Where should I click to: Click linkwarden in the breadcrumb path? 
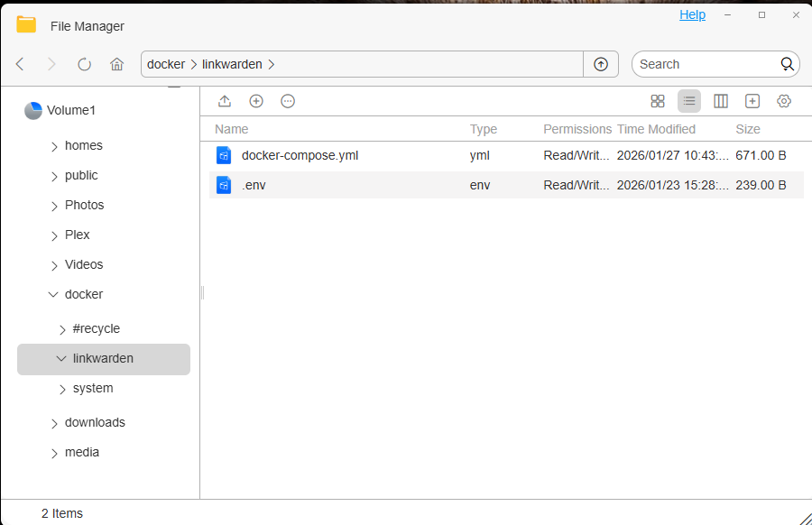pyautogui.click(x=232, y=64)
